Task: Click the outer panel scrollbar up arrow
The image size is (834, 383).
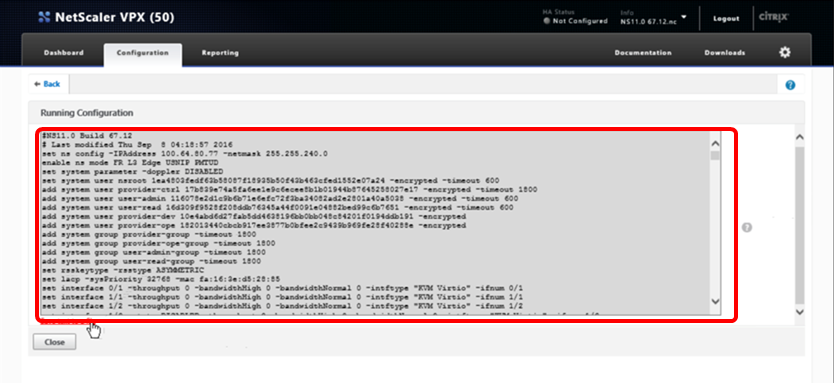Action: coord(799,137)
